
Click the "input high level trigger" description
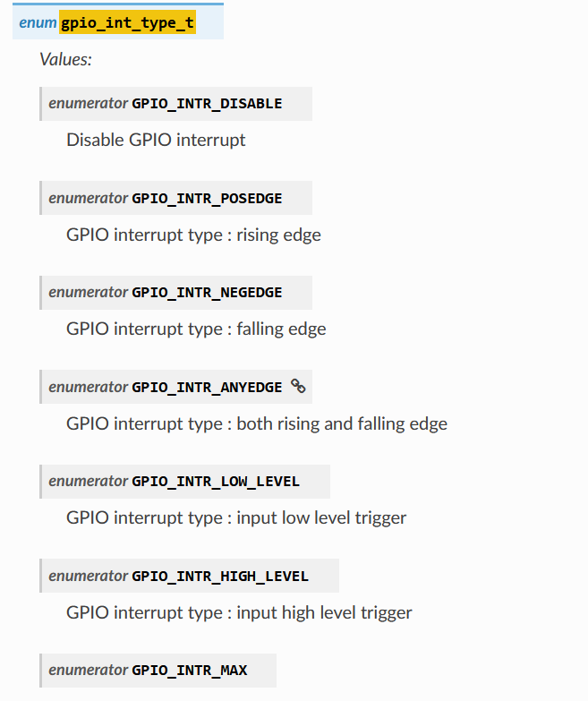(239, 612)
